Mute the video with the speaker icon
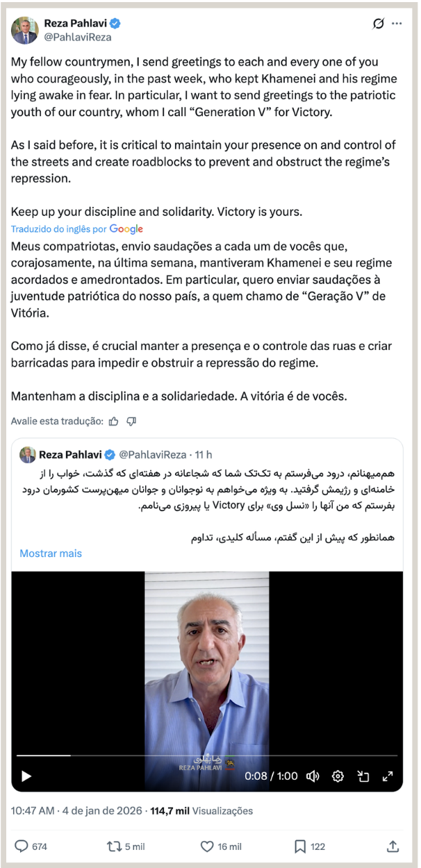 313,776
